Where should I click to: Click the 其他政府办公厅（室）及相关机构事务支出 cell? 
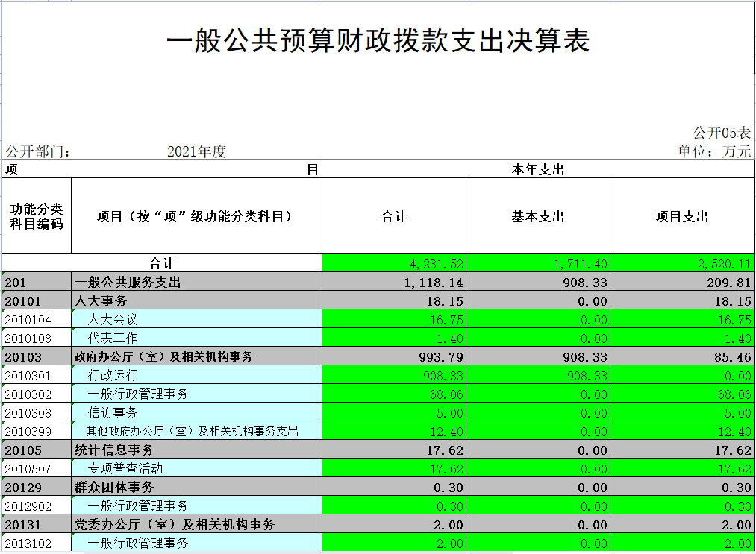(197, 431)
